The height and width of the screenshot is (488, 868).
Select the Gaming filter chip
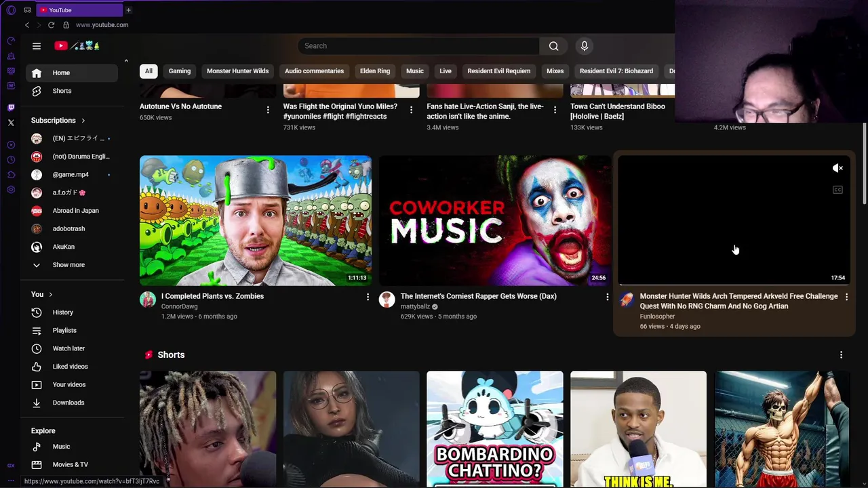pos(180,71)
